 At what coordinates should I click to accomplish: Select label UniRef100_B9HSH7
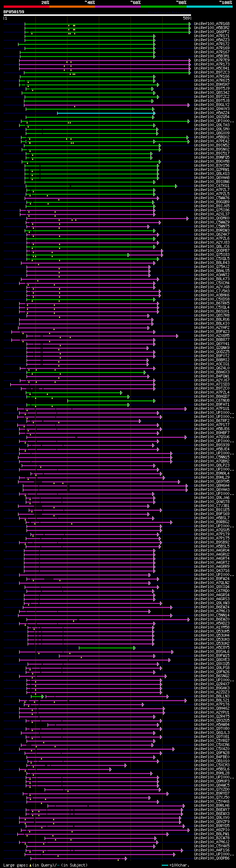click(212, 85)
